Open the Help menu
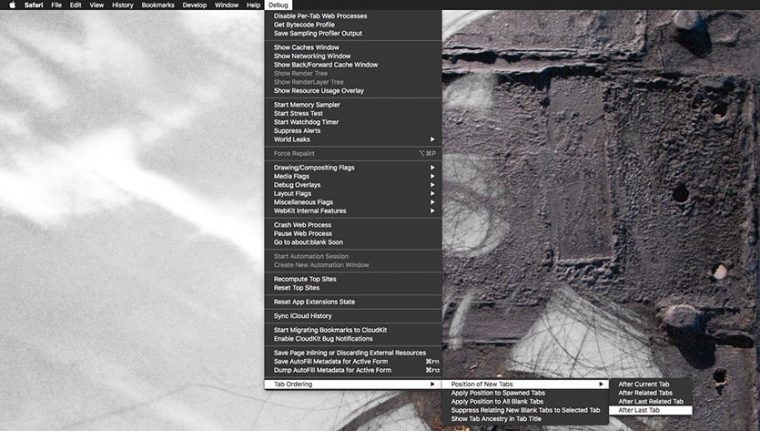Image resolution: width=760 pixels, height=431 pixels. 253,5
